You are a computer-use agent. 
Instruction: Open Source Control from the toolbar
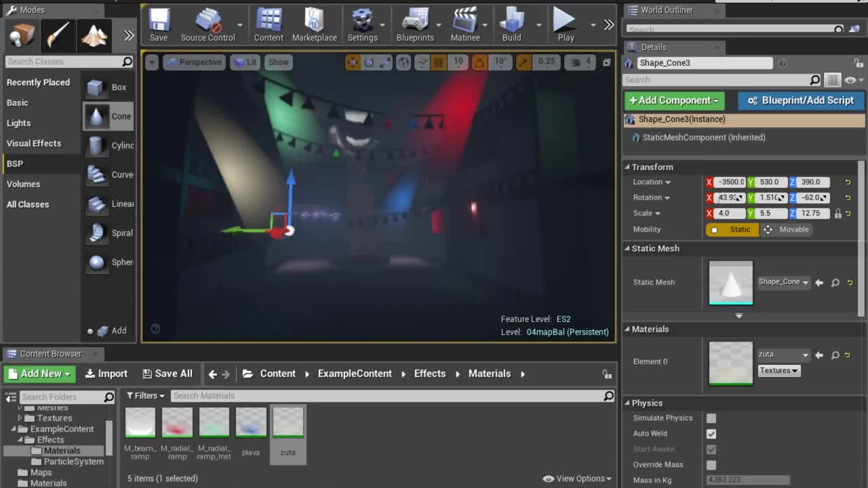[208, 25]
